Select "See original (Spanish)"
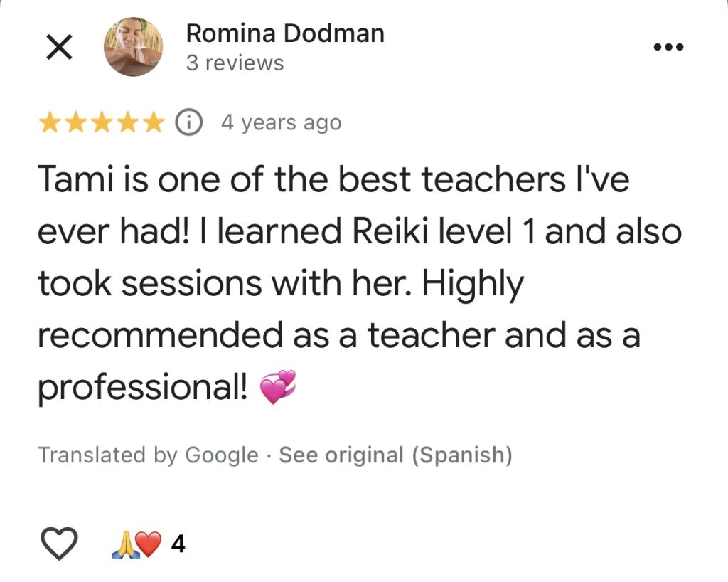This screenshot has width=728, height=582. coord(395,455)
